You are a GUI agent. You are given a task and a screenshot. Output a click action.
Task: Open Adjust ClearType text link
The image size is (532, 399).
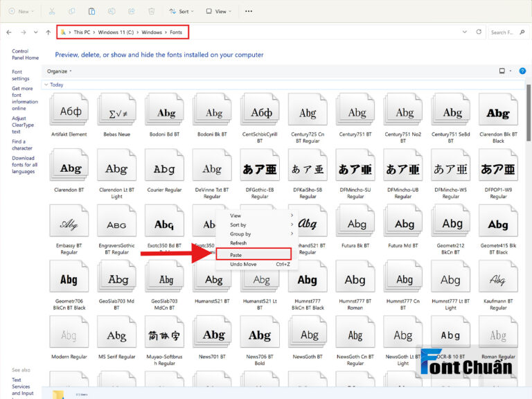(23, 125)
